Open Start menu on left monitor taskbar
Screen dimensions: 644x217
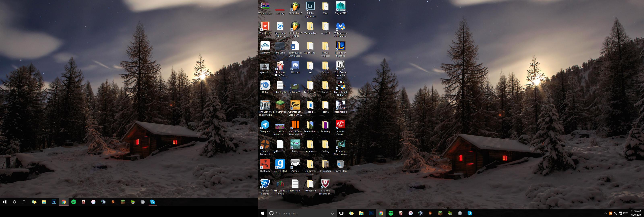(5, 202)
